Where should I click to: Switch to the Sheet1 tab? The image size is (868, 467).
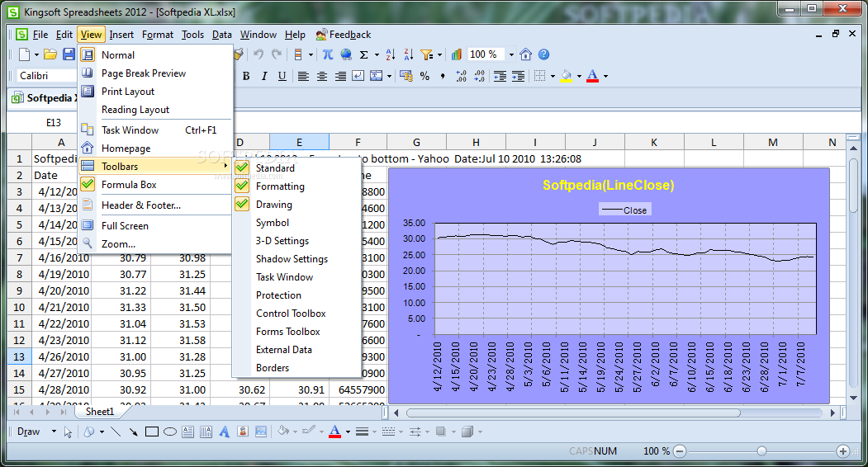[x=100, y=411]
